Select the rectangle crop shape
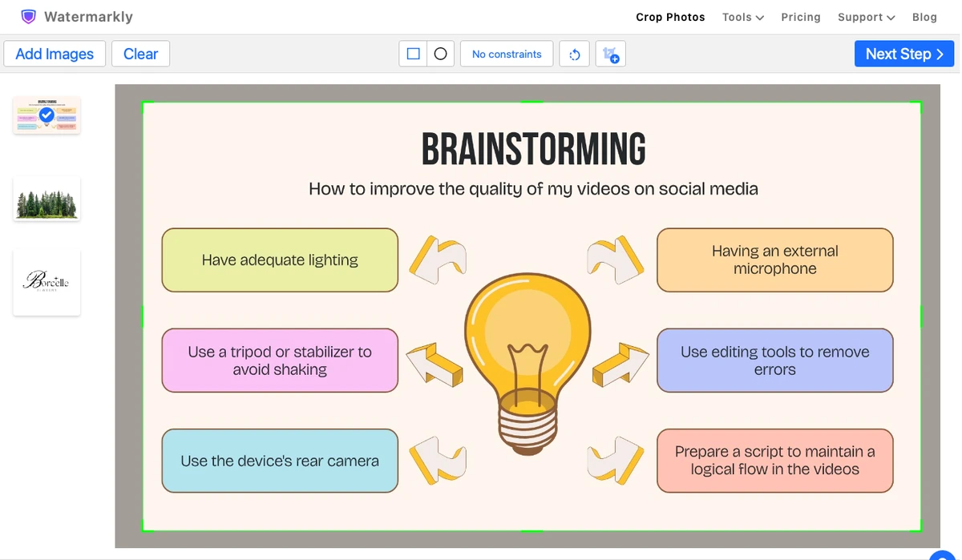 413,54
